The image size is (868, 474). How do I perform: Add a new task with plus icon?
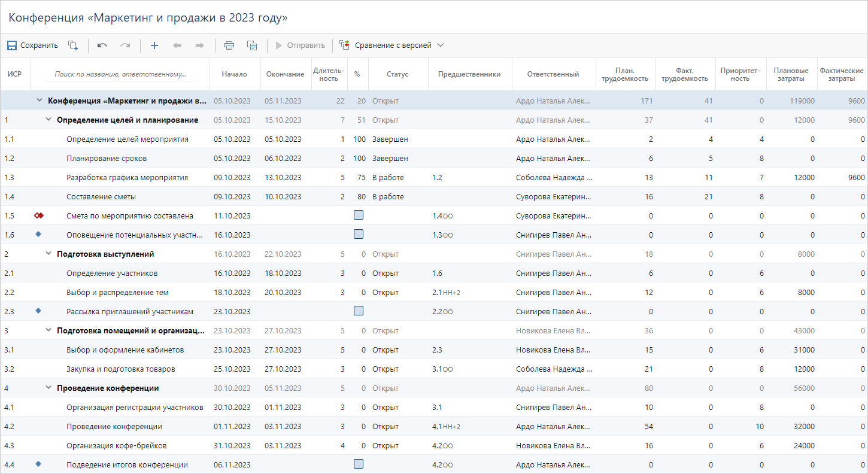click(154, 45)
